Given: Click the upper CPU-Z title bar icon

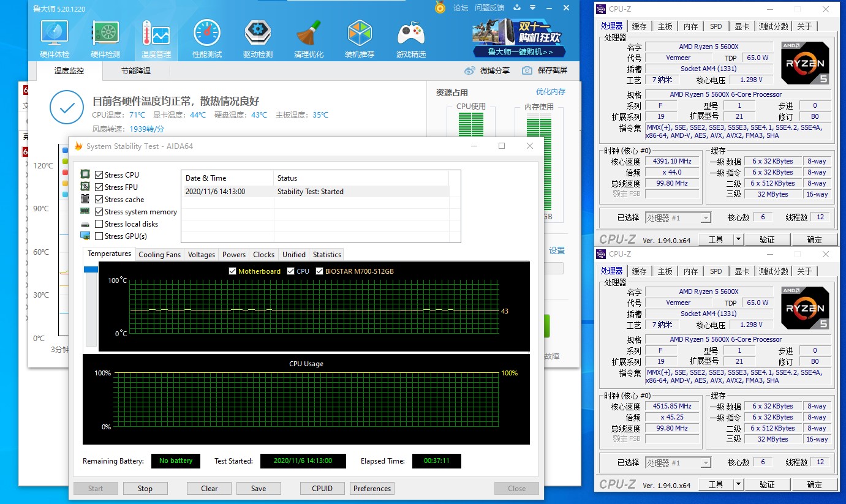Looking at the screenshot, I should 602,9.
